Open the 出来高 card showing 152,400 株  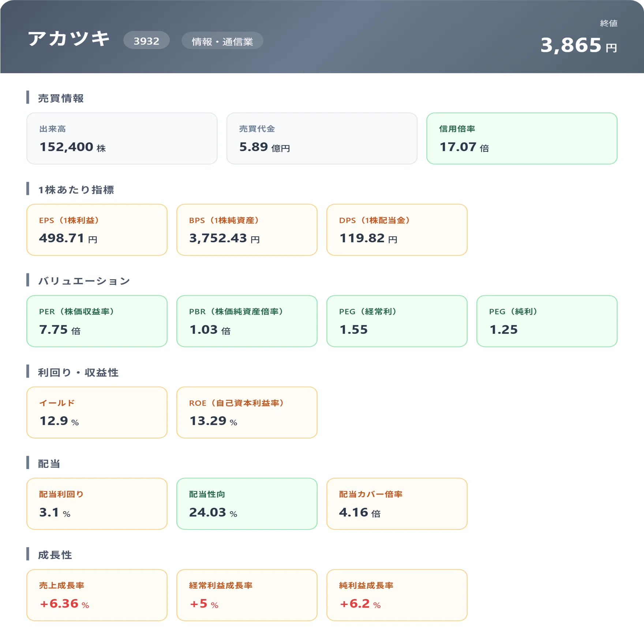122,138
